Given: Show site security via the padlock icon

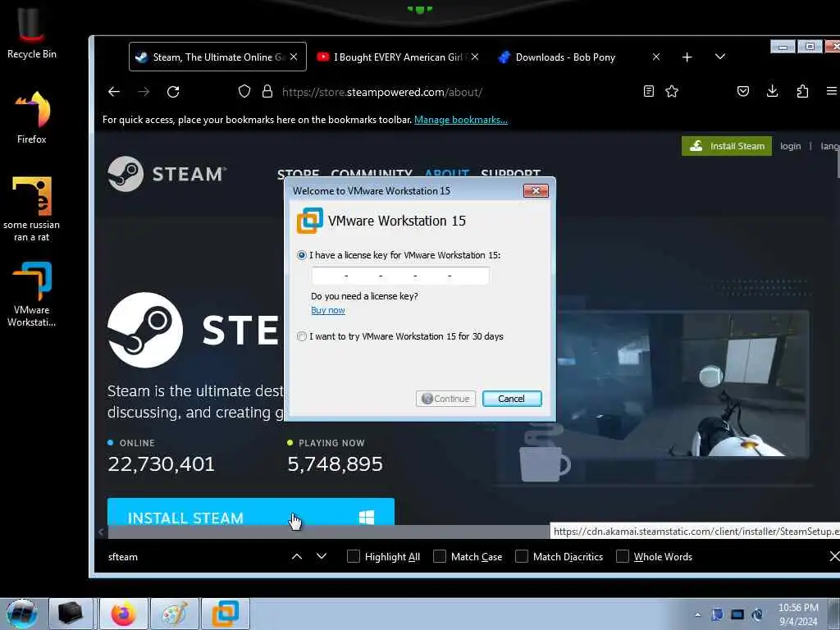Looking at the screenshot, I should 267,92.
